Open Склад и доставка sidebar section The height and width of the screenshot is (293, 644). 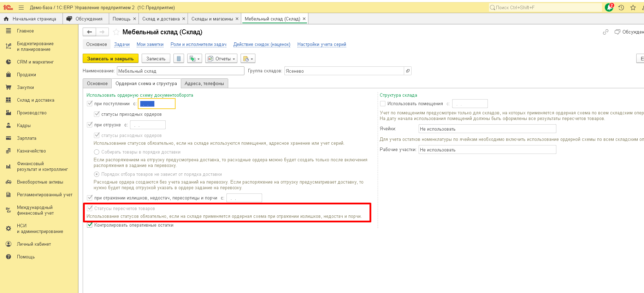(x=36, y=100)
